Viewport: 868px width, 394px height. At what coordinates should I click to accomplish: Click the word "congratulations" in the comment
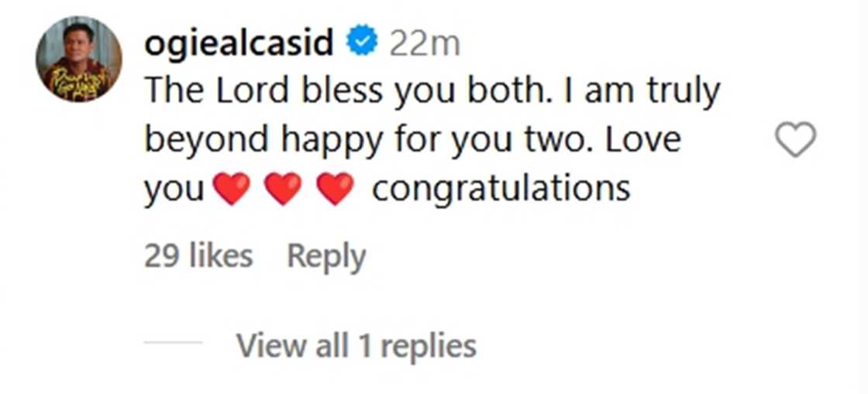[501, 189]
